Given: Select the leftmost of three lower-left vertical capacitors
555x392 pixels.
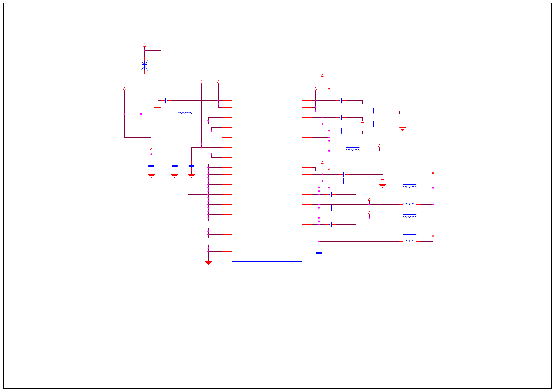Looking at the screenshot, I should pyautogui.click(x=151, y=166).
